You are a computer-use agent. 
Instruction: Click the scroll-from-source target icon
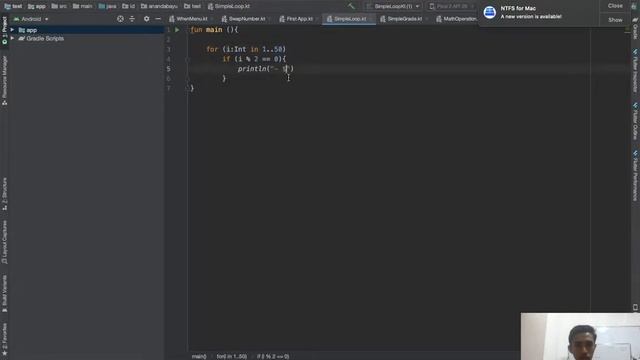pos(120,19)
